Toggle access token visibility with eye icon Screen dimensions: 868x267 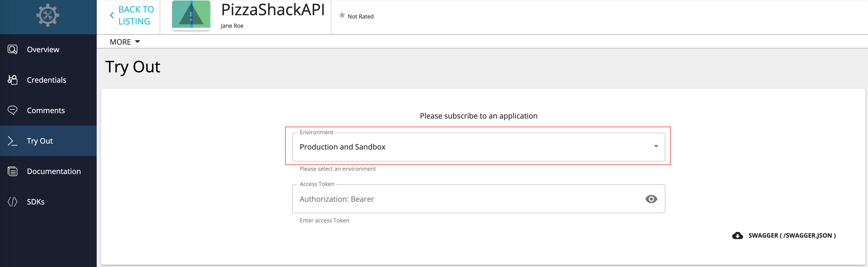pos(651,199)
